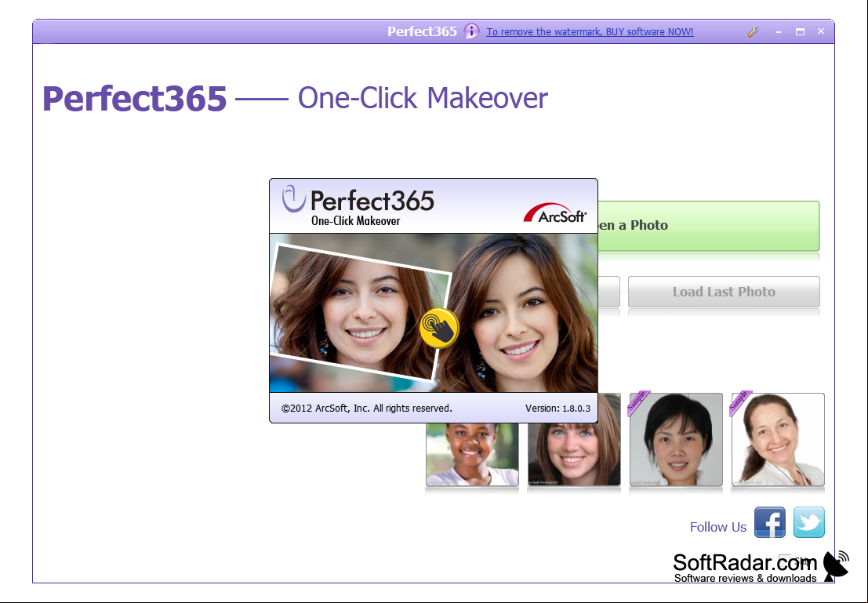Click the Version: 1.8.0.3 text

coord(557,409)
